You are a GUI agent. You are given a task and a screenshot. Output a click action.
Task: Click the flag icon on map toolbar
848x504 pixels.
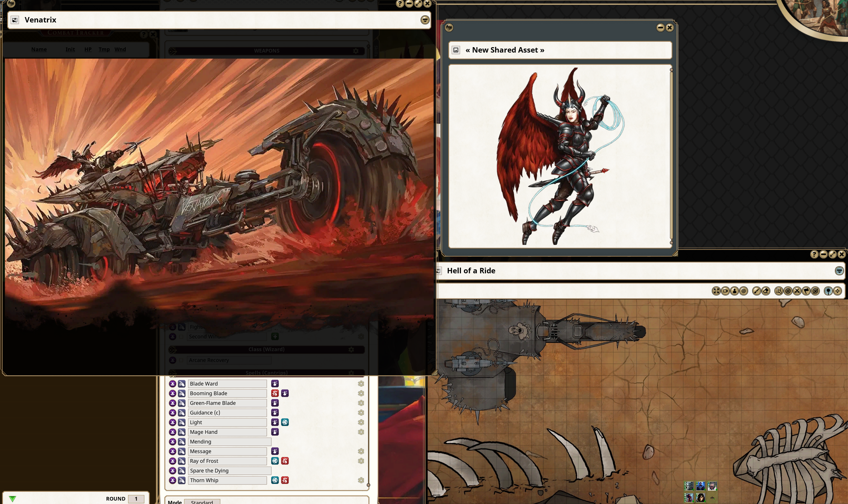pyautogui.click(x=806, y=291)
